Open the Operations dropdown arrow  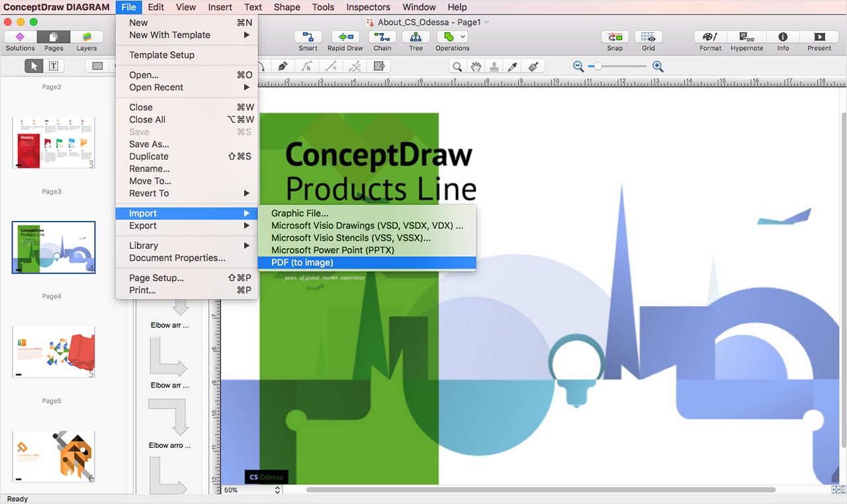pyautogui.click(x=463, y=37)
